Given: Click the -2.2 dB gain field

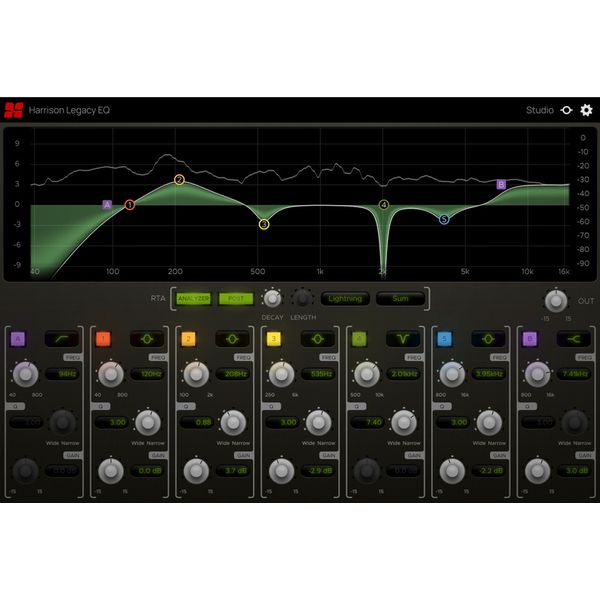Looking at the screenshot, I should tap(489, 471).
